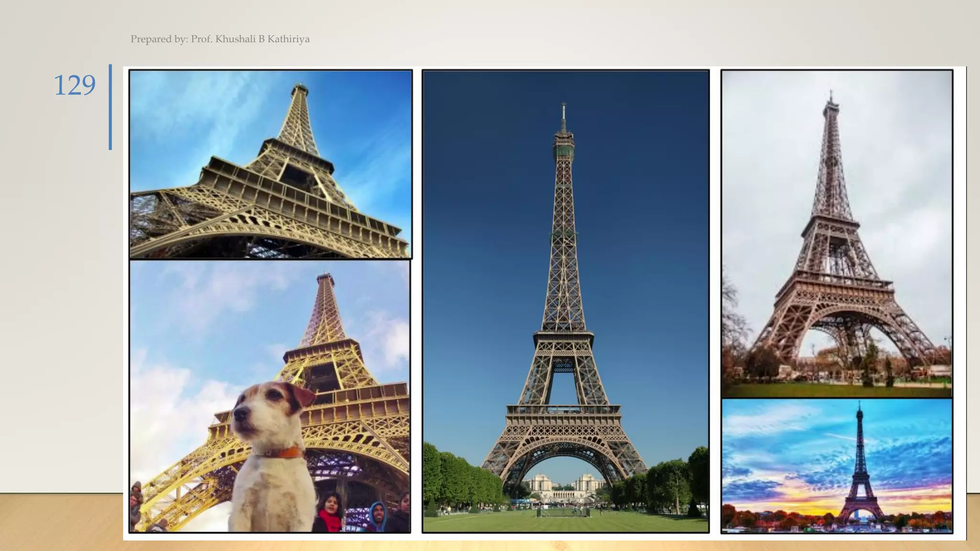Click the slide number 129
The height and width of the screenshot is (551, 980).
74,86
